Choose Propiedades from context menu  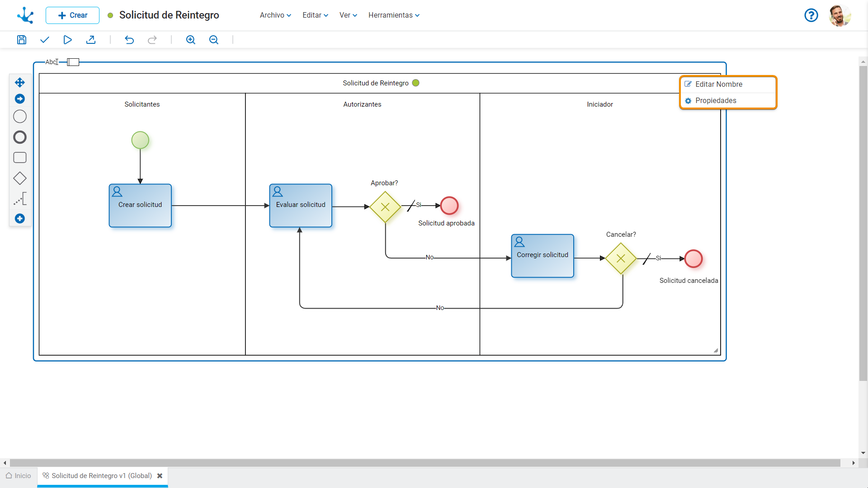pos(715,100)
